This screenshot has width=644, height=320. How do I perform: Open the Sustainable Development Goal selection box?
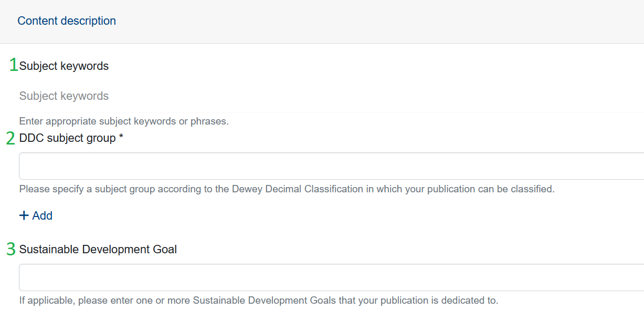(x=331, y=277)
